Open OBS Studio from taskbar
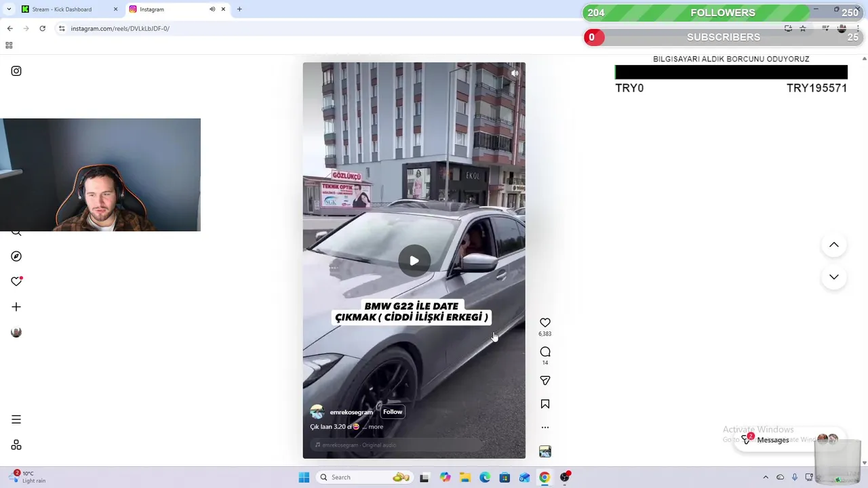 point(565,477)
